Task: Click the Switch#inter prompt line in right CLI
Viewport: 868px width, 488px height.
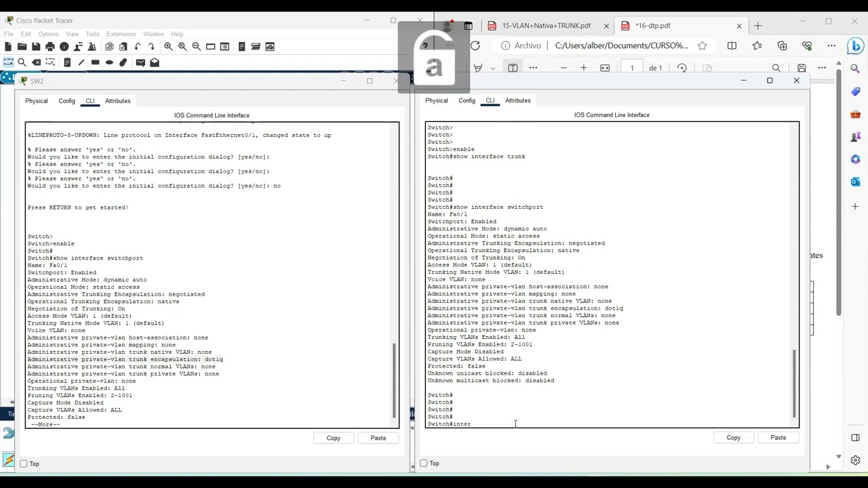Action: (449, 424)
